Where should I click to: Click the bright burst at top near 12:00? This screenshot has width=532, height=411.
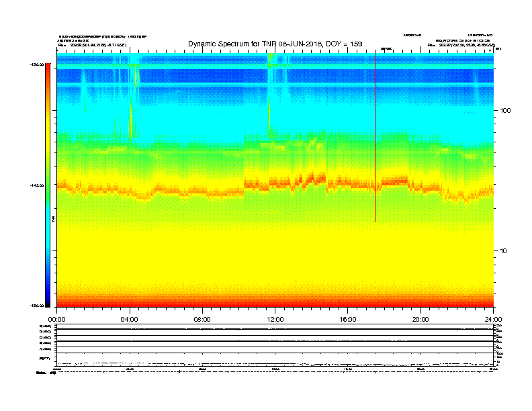coord(271,60)
